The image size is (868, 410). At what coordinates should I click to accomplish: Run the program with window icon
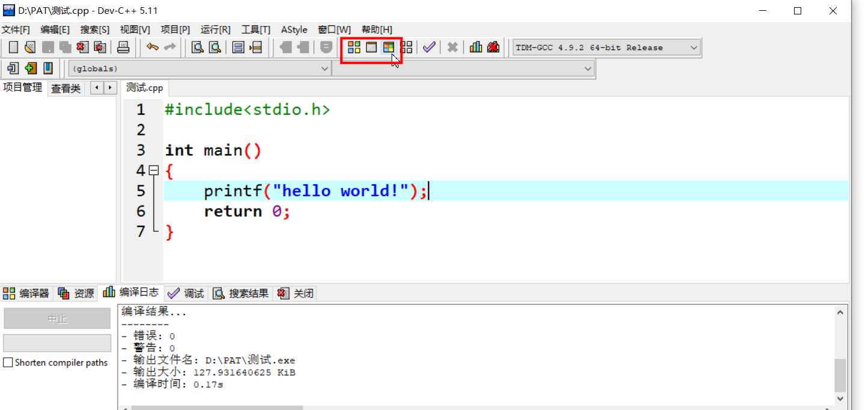tap(372, 47)
